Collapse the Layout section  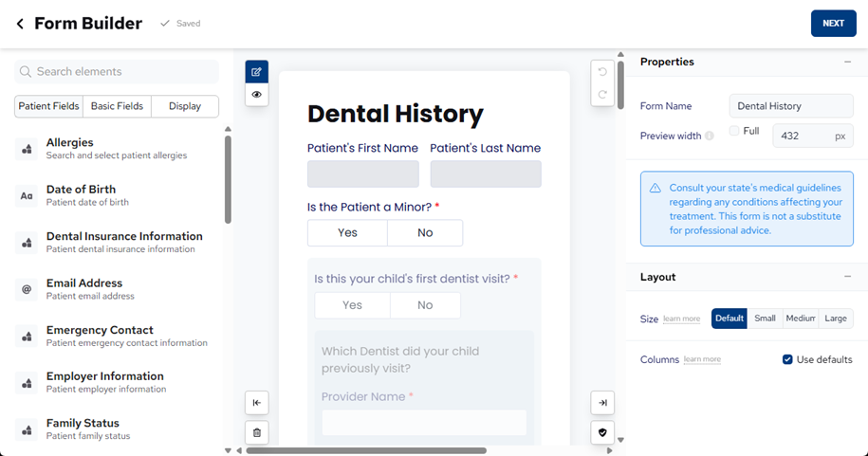[x=847, y=277]
